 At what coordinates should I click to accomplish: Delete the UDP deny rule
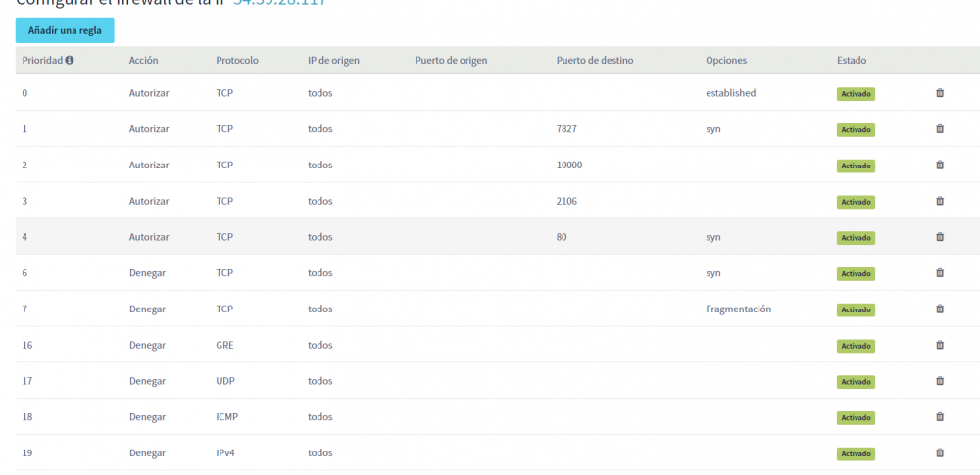(x=940, y=381)
